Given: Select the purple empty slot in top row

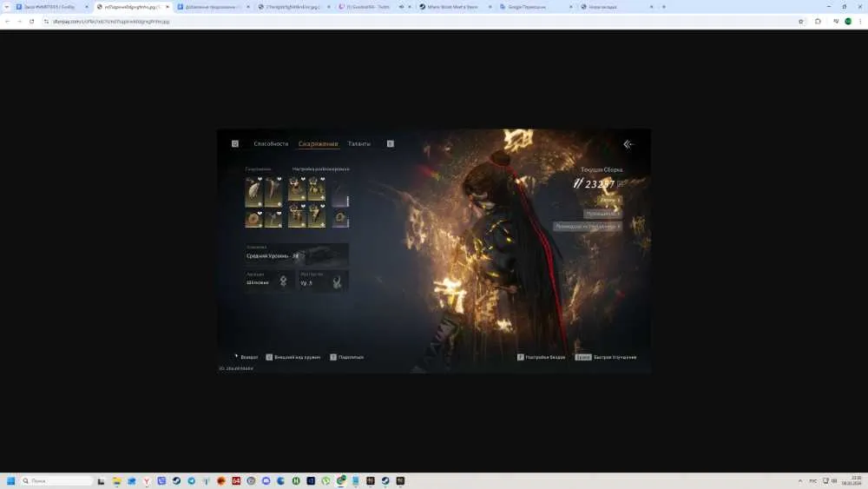Looking at the screenshot, I should click(x=340, y=192).
